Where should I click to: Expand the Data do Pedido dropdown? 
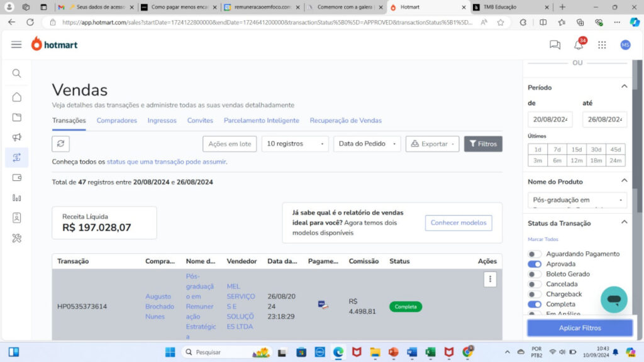(367, 144)
